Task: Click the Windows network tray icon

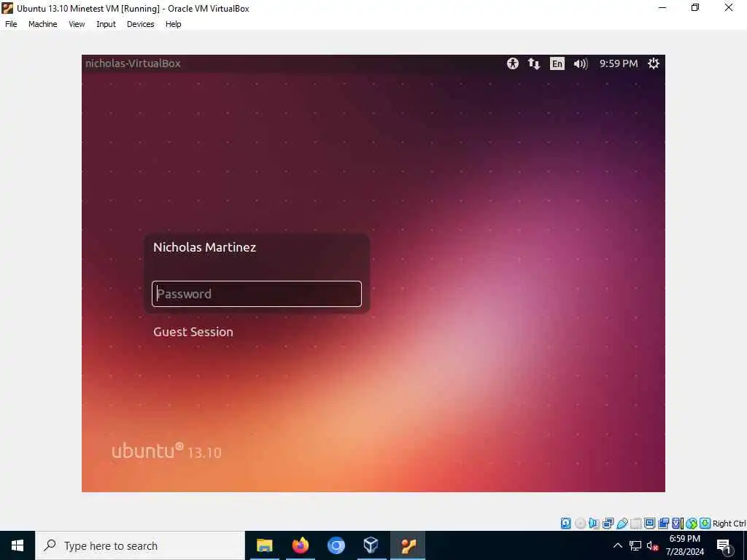Action: (635, 545)
